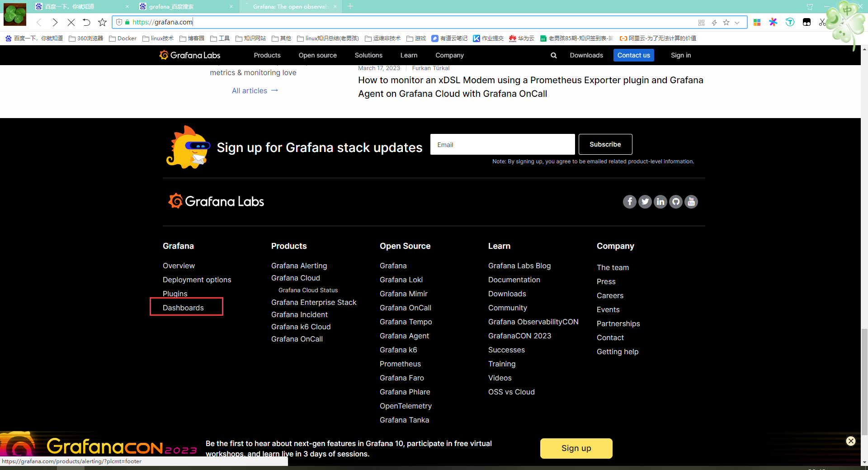
Task: Open the skin changer shirt icon
Action: click(810, 7)
